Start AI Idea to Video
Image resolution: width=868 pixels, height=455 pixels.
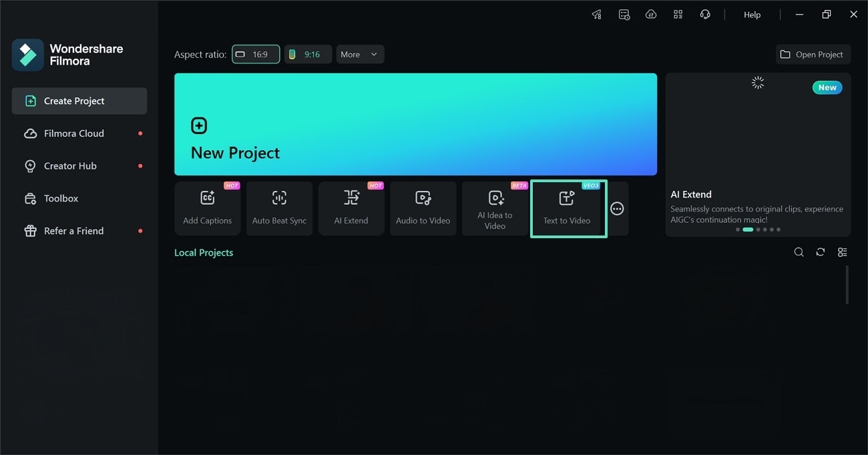point(495,208)
